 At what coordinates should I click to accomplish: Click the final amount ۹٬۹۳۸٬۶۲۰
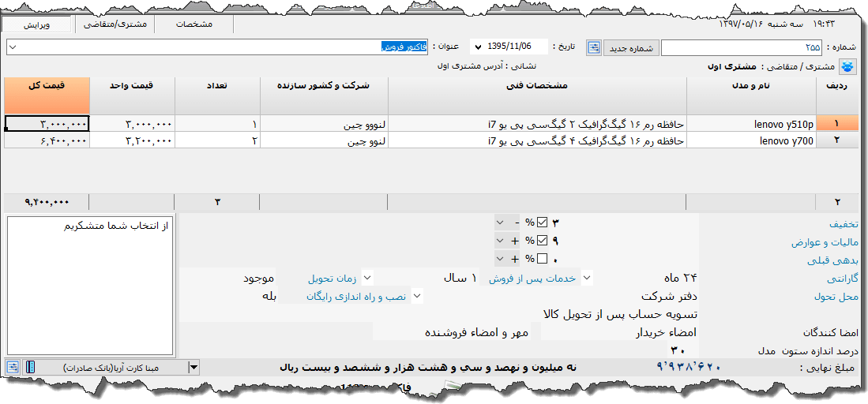[x=690, y=367]
